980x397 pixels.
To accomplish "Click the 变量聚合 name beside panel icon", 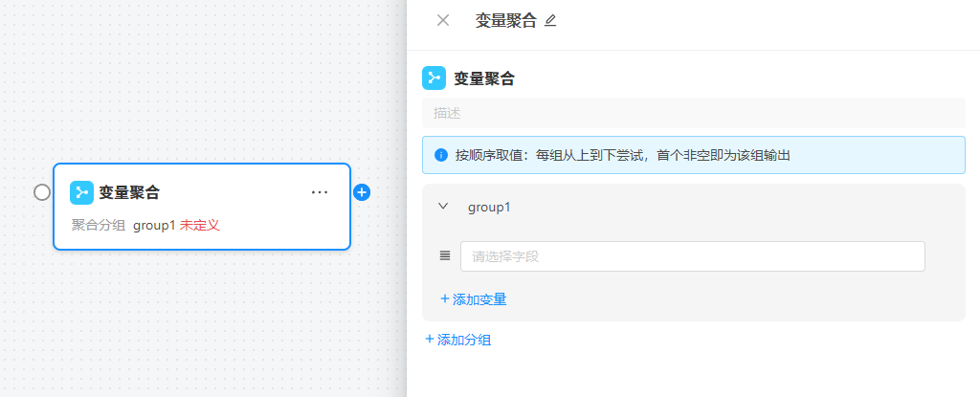I will coord(483,78).
